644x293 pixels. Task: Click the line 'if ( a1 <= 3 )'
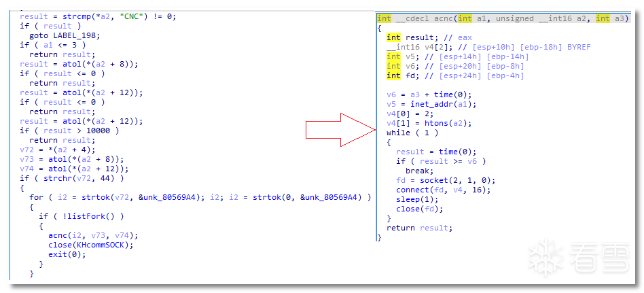tap(53, 45)
